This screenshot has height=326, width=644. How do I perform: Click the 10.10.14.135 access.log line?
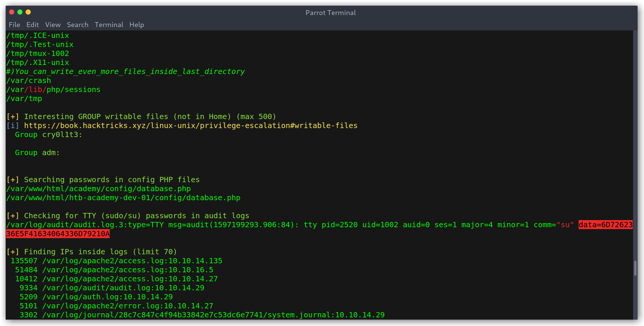pos(116,261)
